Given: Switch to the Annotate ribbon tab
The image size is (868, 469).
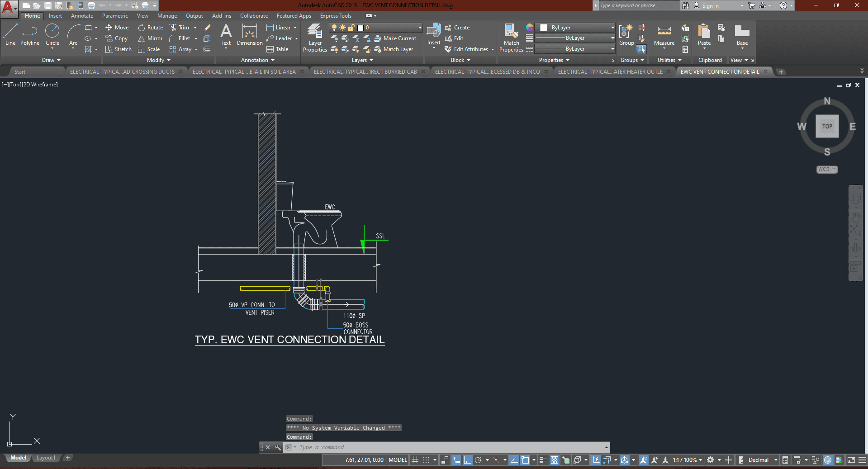Looking at the screenshot, I should coord(82,16).
